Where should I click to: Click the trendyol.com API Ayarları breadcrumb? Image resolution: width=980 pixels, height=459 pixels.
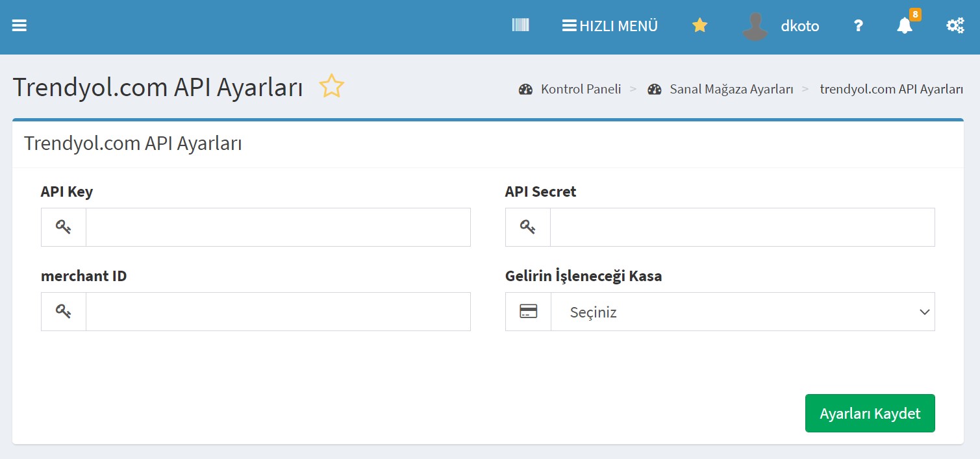891,90
